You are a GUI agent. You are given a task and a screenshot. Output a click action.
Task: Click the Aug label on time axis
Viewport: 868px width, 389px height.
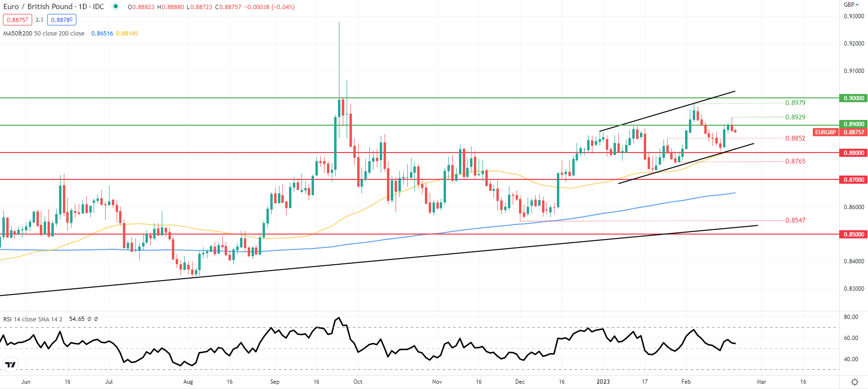coord(188,382)
